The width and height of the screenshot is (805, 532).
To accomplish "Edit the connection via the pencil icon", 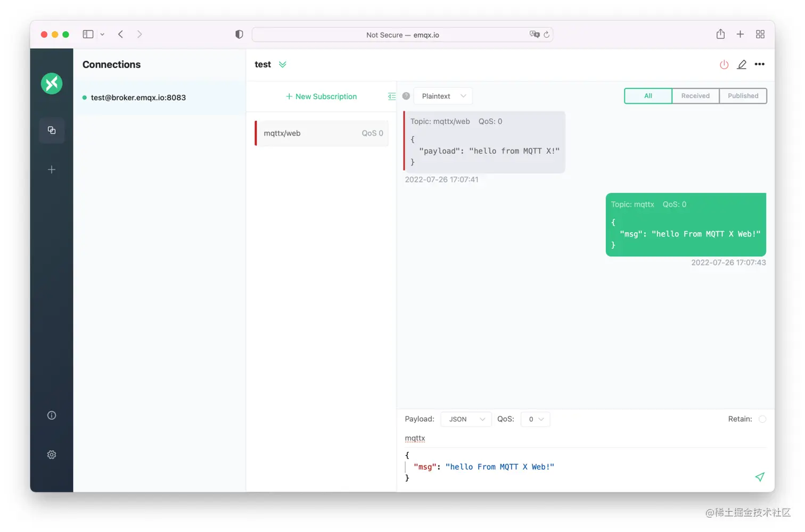I will (742, 64).
